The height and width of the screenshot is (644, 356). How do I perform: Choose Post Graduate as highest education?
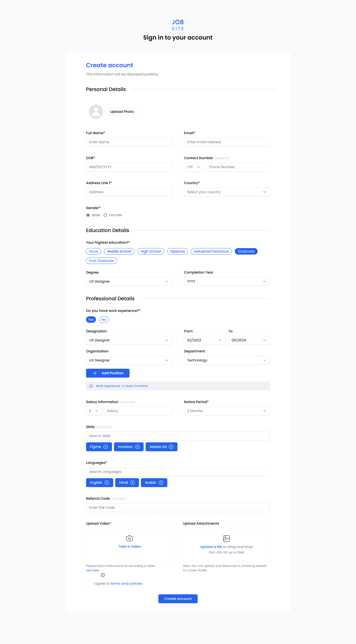(x=101, y=261)
